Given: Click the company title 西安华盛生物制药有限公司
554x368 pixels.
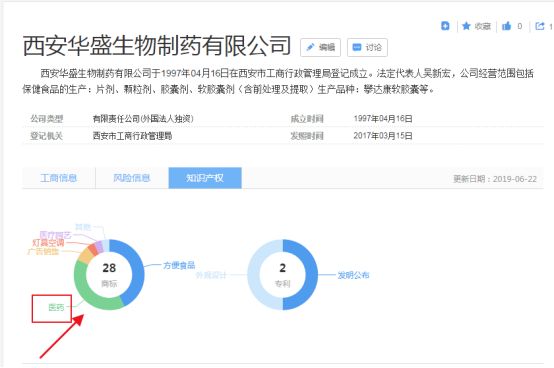Looking at the screenshot, I should 157,46.
